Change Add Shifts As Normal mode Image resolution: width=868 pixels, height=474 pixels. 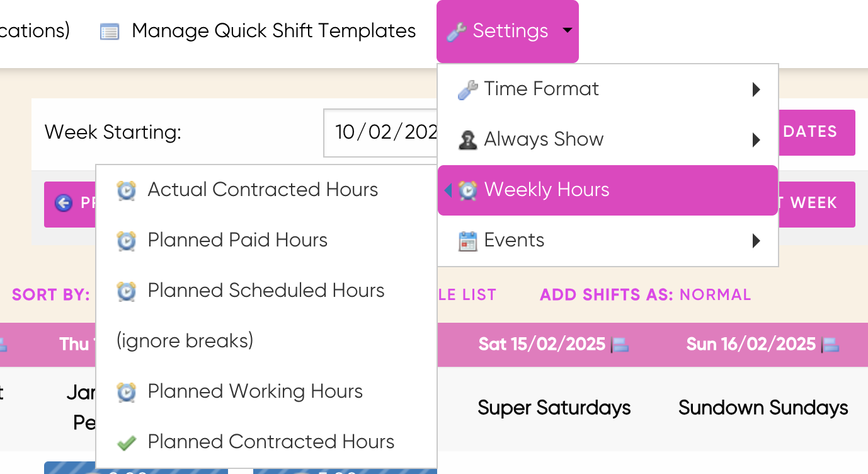pyautogui.click(x=715, y=294)
